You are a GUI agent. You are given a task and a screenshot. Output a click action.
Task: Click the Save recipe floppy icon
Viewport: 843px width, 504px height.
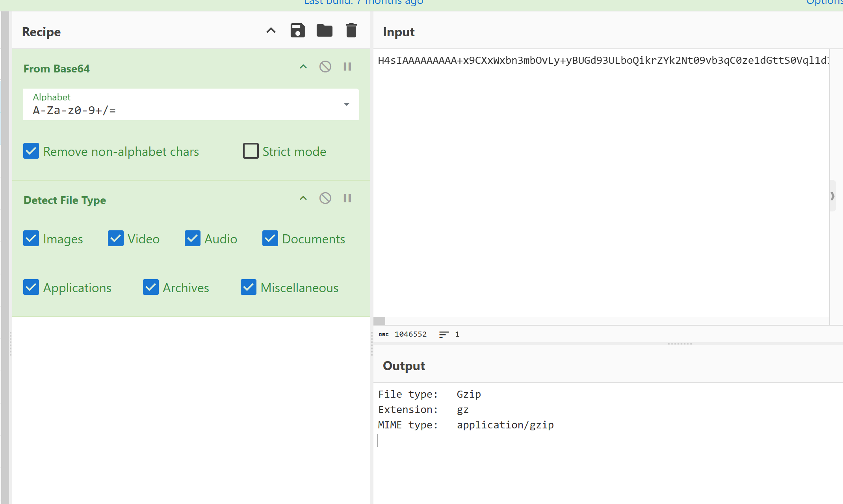coord(297,31)
